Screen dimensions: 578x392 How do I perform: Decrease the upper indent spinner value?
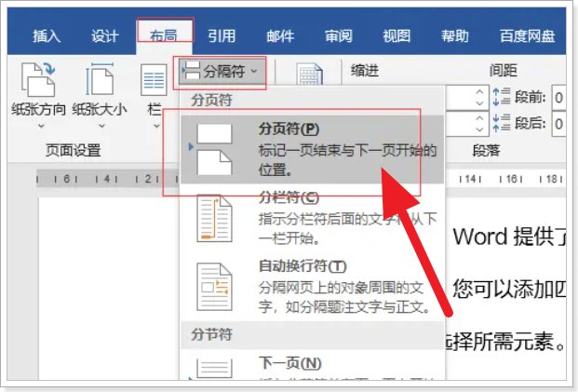click(479, 103)
